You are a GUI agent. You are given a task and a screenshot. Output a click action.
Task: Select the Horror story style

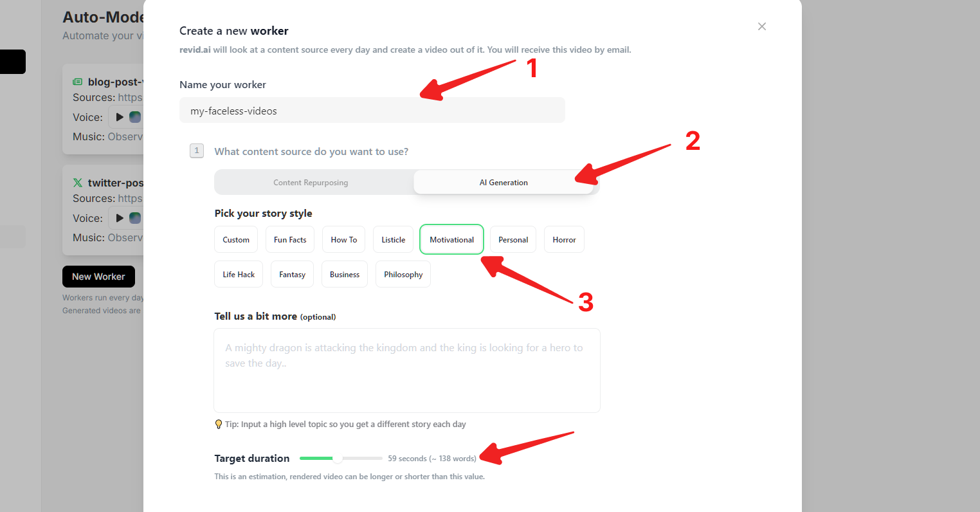click(x=564, y=240)
